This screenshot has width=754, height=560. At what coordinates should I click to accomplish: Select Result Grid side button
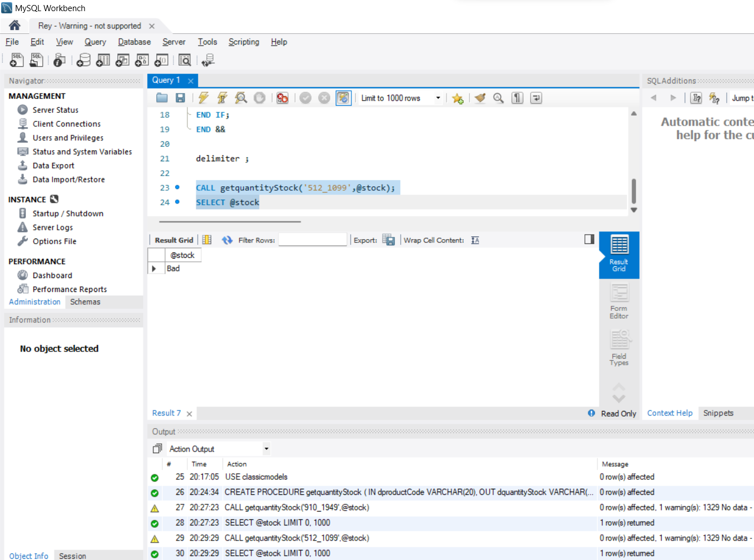pyautogui.click(x=619, y=254)
